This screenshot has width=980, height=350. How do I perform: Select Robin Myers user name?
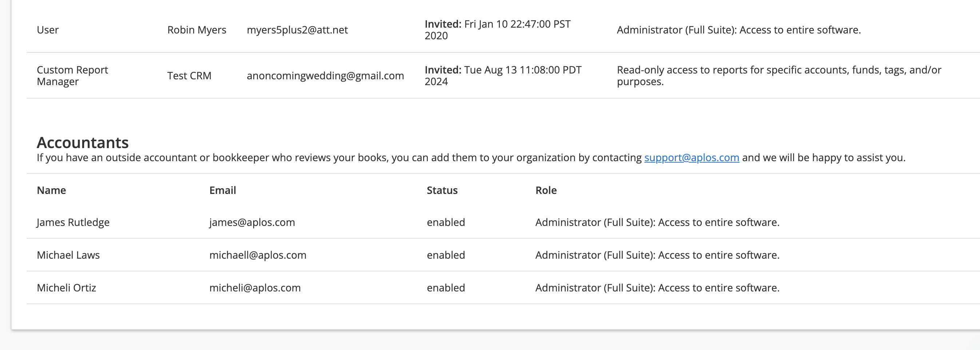point(196,30)
